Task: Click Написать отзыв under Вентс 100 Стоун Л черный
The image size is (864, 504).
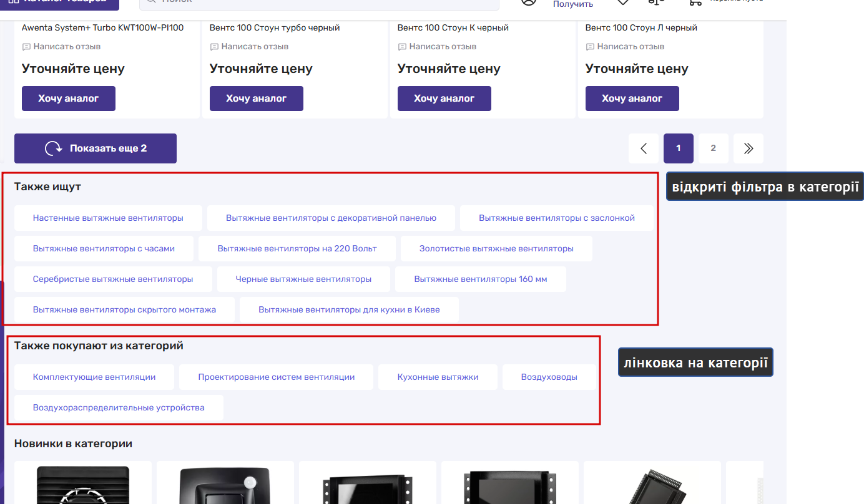Action: tap(631, 47)
